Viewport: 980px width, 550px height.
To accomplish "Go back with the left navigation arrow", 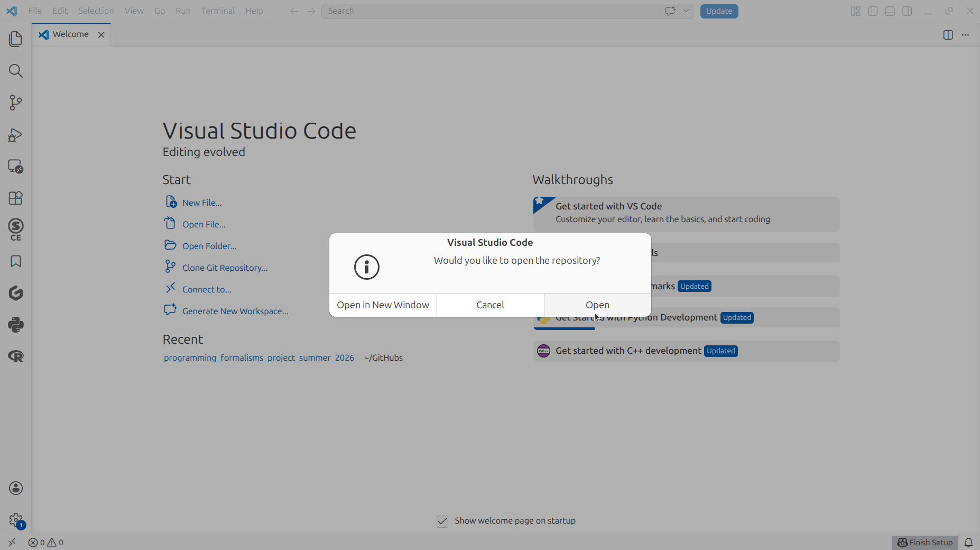I will [x=294, y=11].
